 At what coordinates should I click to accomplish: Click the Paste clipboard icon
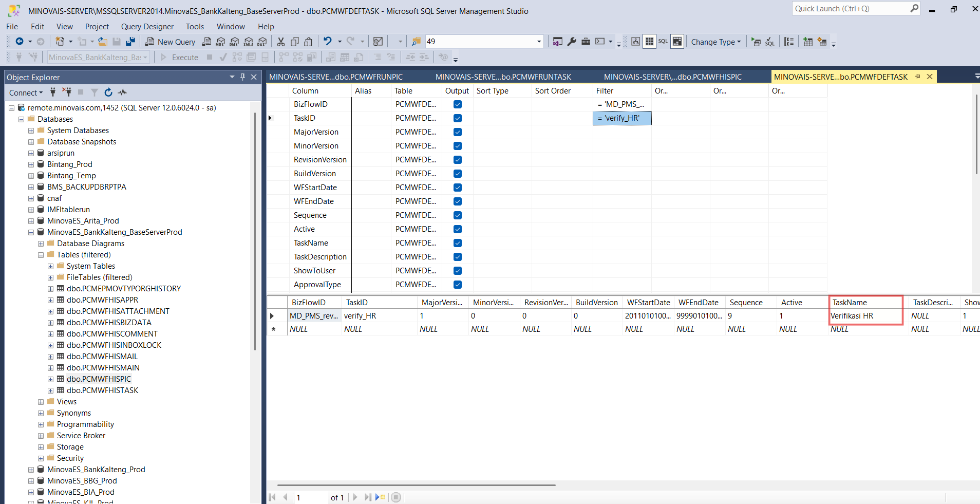[308, 42]
